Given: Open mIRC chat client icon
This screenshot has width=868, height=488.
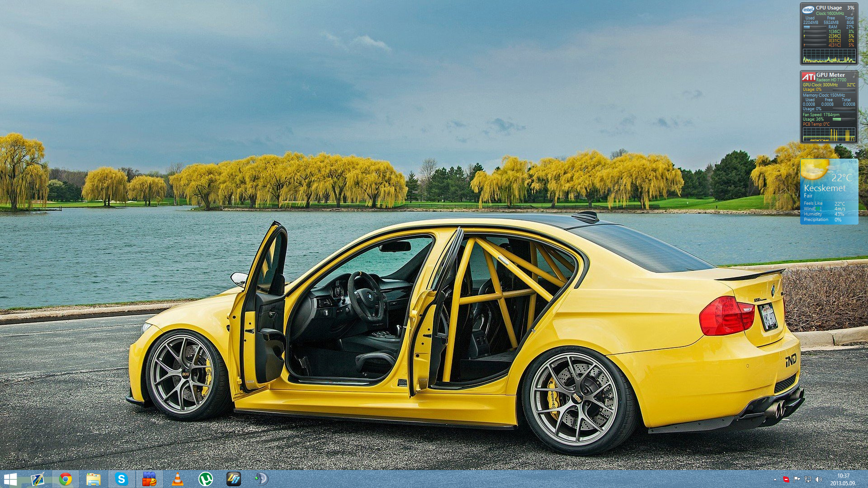Looking at the screenshot, I should point(149,479).
